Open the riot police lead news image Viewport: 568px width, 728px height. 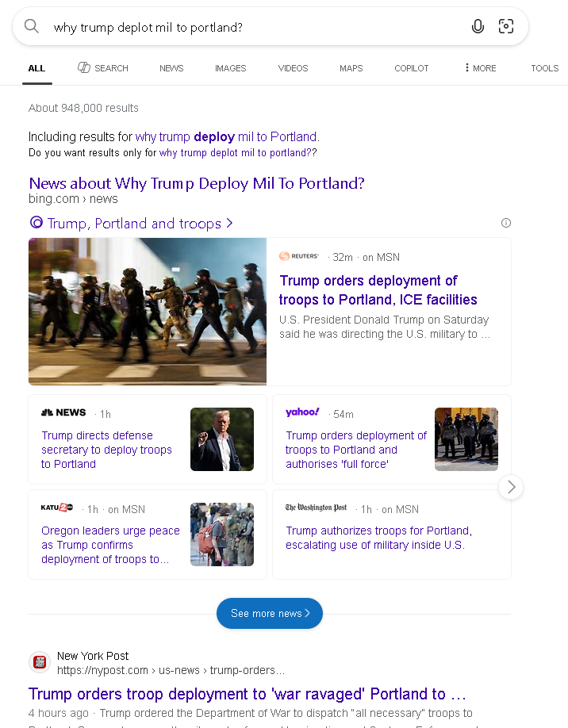(148, 311)
